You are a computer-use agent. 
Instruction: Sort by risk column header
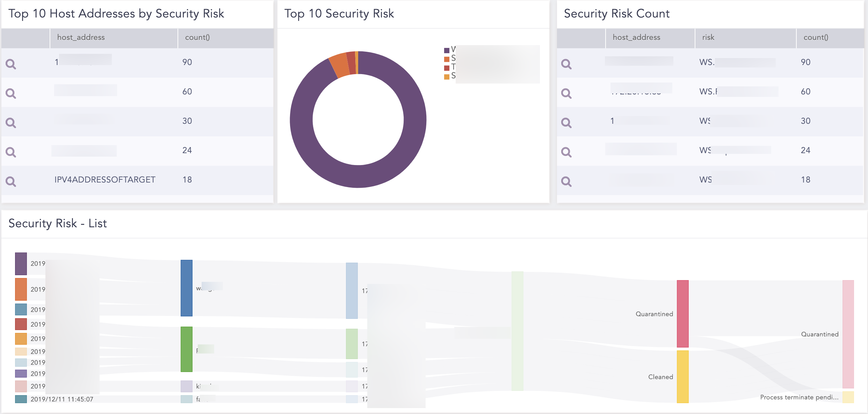coord(708,37)
